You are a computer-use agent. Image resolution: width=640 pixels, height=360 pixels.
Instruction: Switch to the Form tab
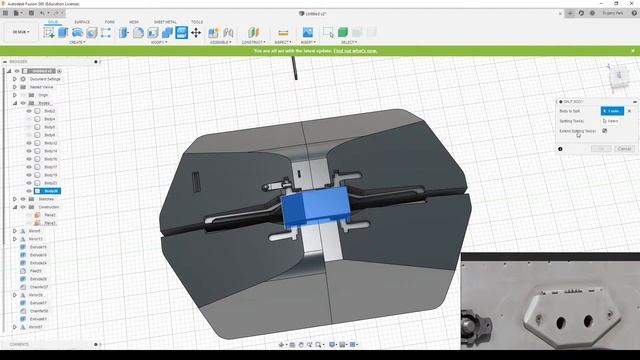pos(109,22)
